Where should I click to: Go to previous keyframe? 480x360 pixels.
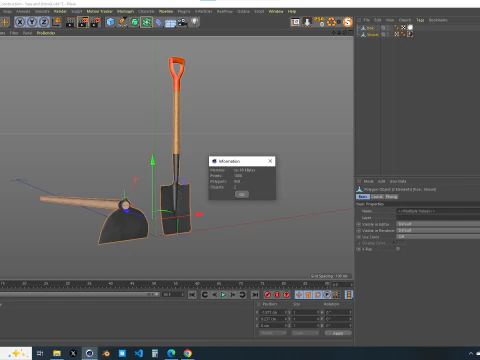[x=205, y=295]
